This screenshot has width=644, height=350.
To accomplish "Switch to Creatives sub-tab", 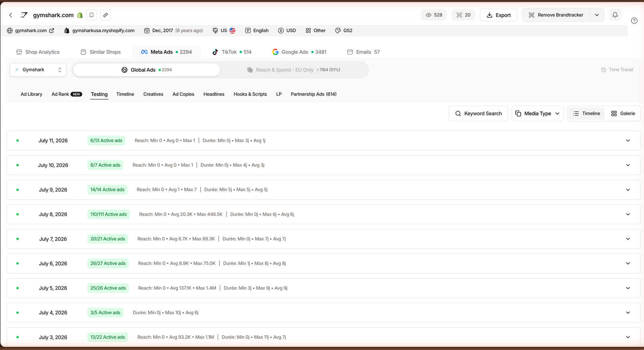I will 153,94.
